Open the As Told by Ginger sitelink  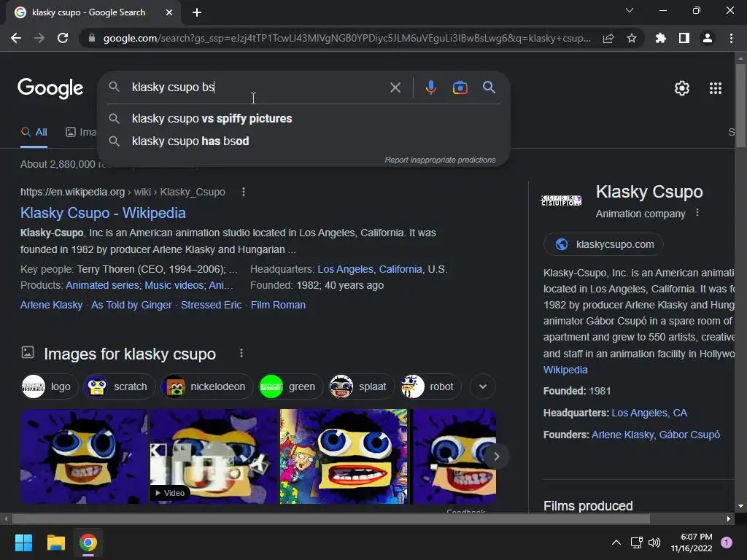(131, 306)
